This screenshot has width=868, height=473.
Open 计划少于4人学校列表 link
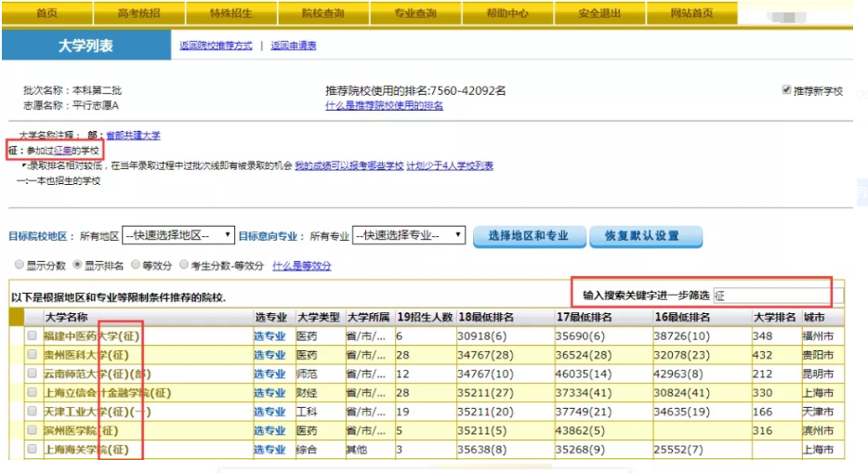click(450, 165)
